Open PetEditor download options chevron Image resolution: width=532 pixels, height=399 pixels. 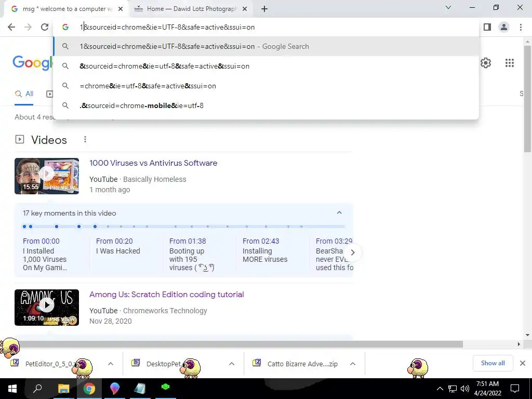(x=111, y=364)
